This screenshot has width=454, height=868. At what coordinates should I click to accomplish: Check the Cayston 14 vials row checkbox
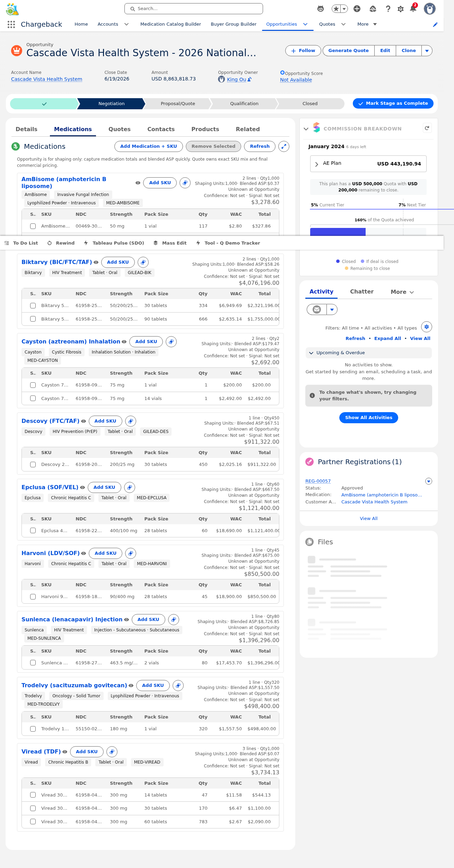point(33,399)
